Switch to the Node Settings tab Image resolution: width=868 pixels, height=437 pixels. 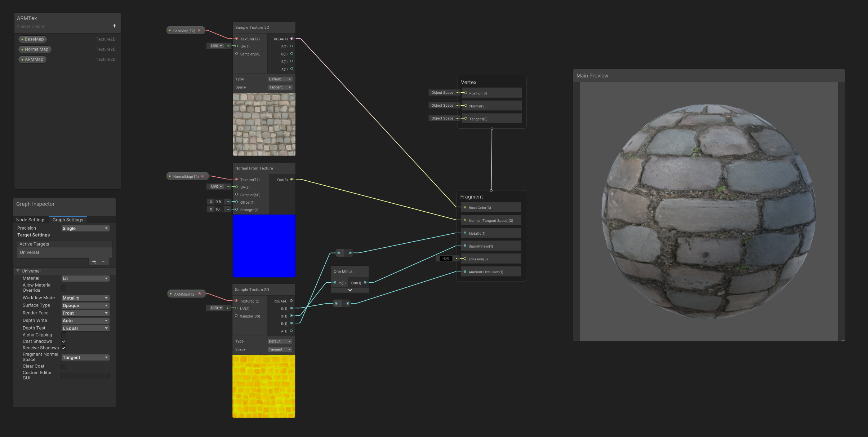[31, 220]
